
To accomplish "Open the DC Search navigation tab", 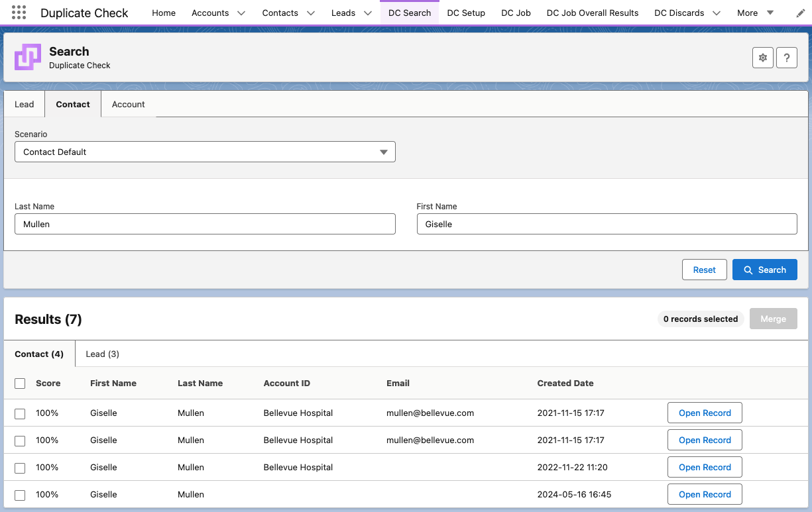I will (410, 13).
